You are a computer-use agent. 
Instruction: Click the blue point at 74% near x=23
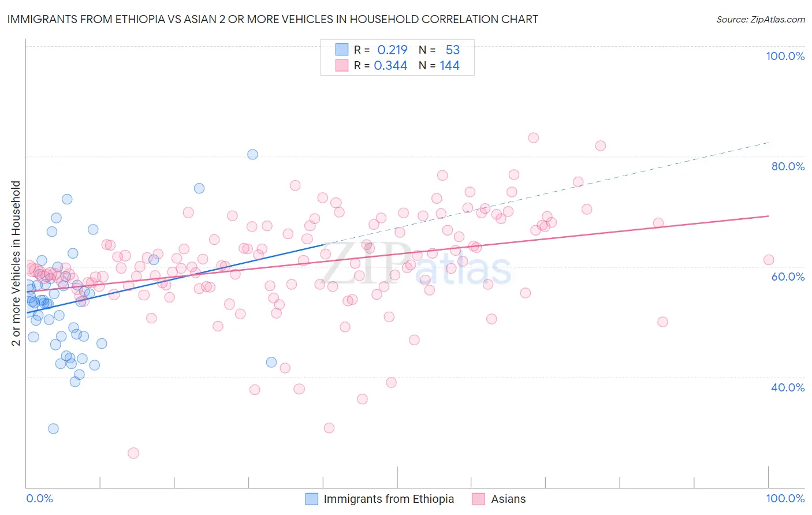pos(199,188)
